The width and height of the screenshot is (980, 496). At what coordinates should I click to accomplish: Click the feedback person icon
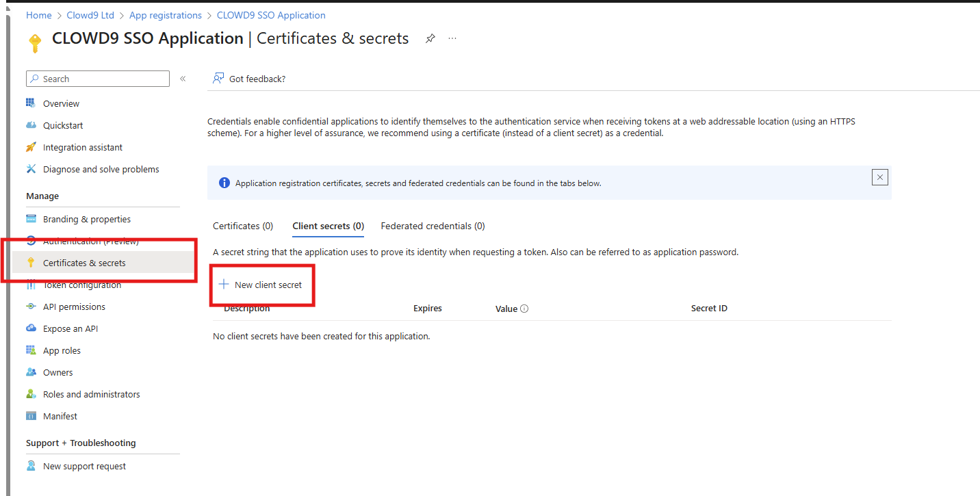(218, 79)
